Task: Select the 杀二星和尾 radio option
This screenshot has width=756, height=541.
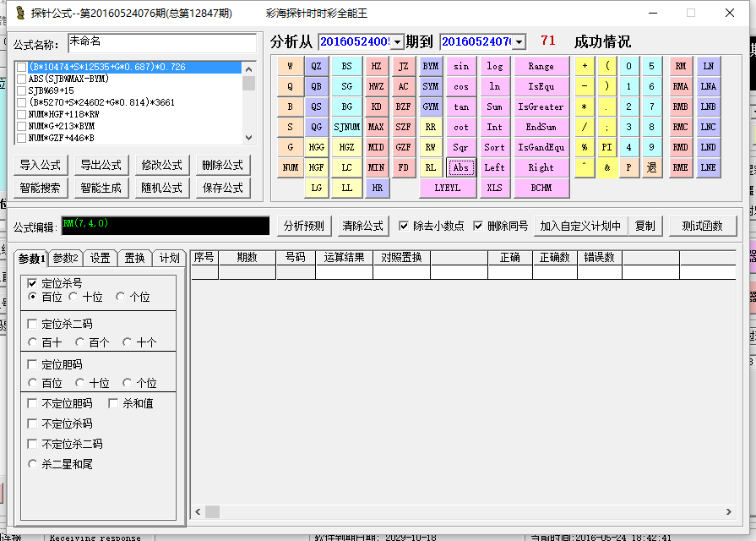Action: (x=33, y=464)
